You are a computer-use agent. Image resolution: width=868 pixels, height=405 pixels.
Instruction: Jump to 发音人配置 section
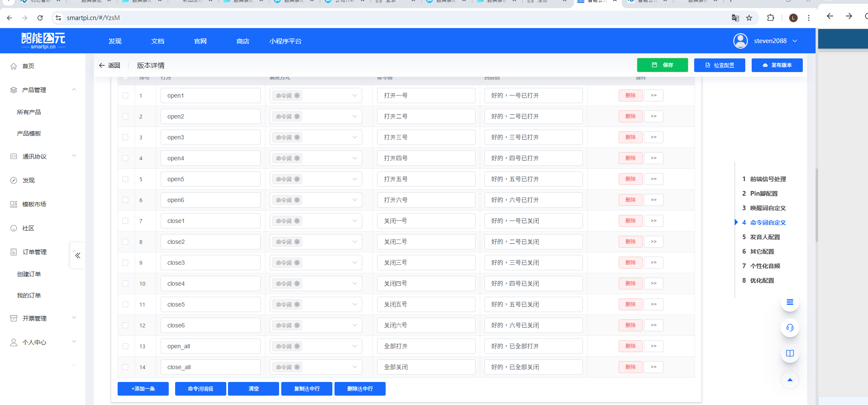765,237
